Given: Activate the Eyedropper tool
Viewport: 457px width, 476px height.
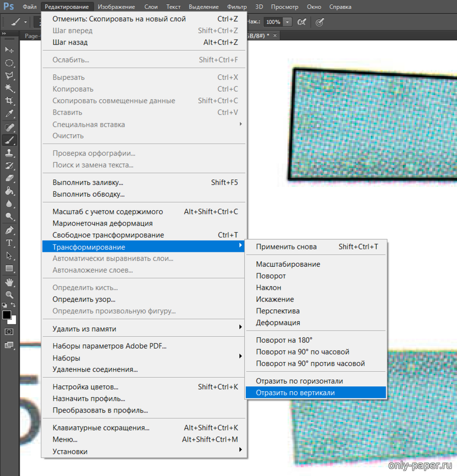Looking at the screenshot, I should (9, 114).
